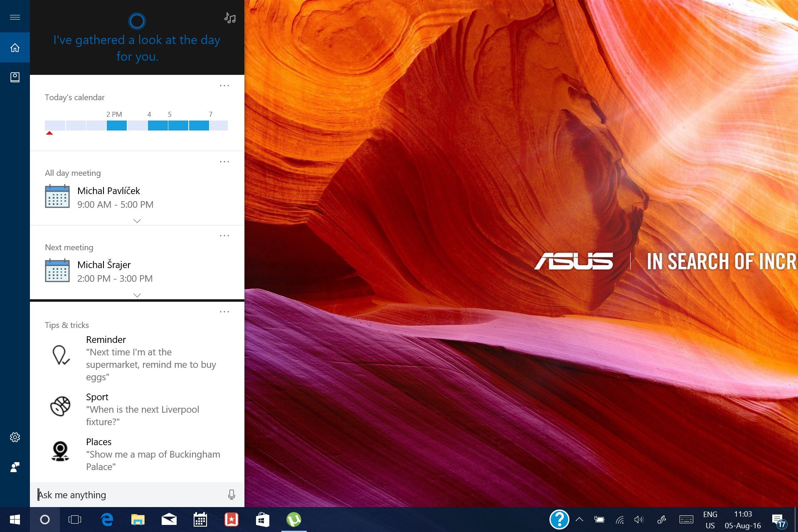Click the Cortana taskbar button
The width and height of the screenshot is (798, 532).
pos(45,520)
